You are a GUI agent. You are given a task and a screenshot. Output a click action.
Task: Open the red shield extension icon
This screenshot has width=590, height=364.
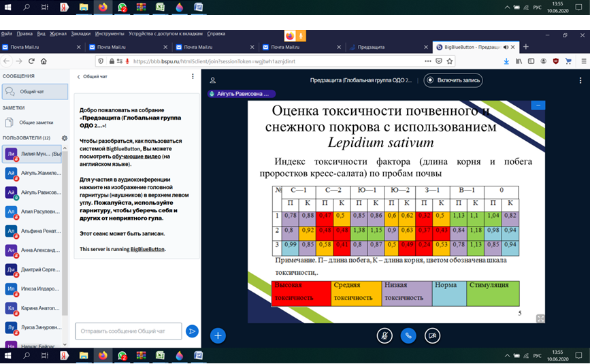556,61
